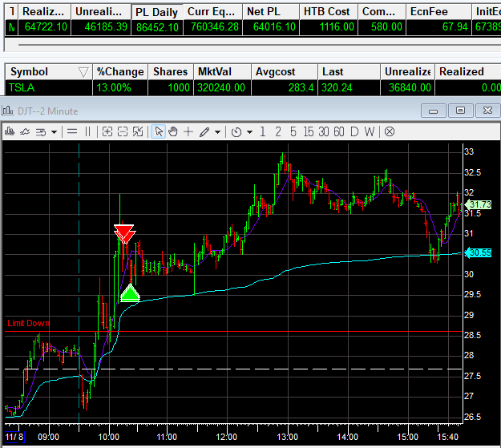Select the horizontal line drawing tool
This screenshot has width=501, height=448.
[x=72, y=131]
